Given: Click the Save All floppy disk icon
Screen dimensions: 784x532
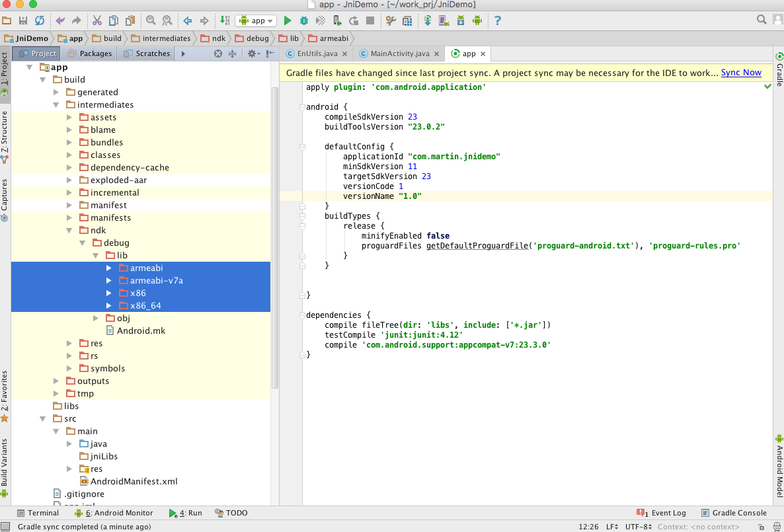Looking at the screenshot, I should [23, 21].
